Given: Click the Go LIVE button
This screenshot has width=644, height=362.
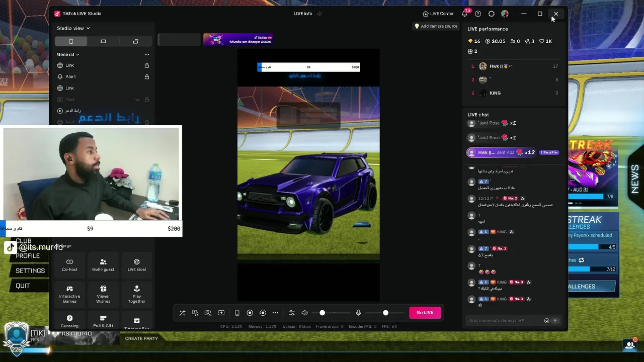Looking at the screenshot, I should point(425,313).
